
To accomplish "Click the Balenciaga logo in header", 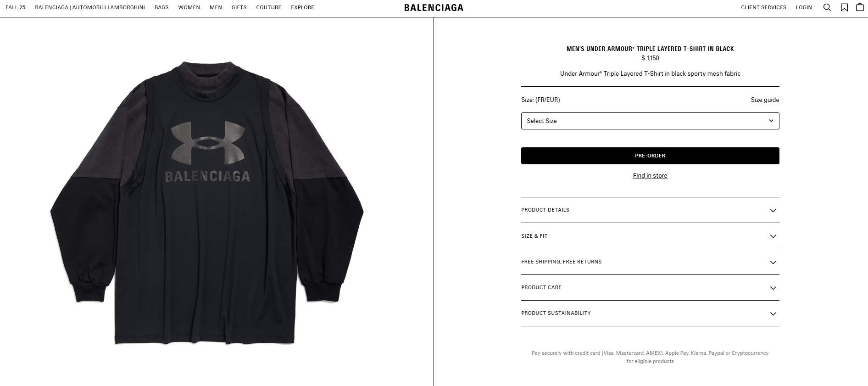I will coord(434,7).
